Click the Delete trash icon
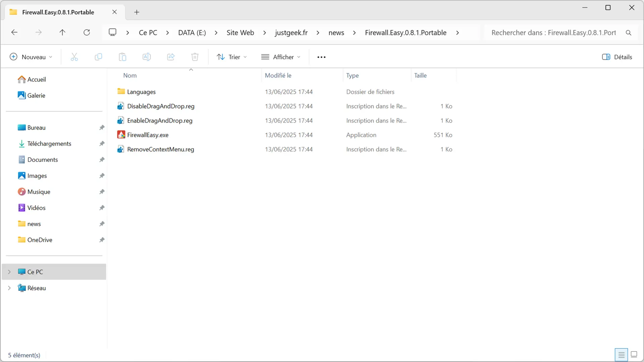644x362 pixels. (x=195, y=57)
